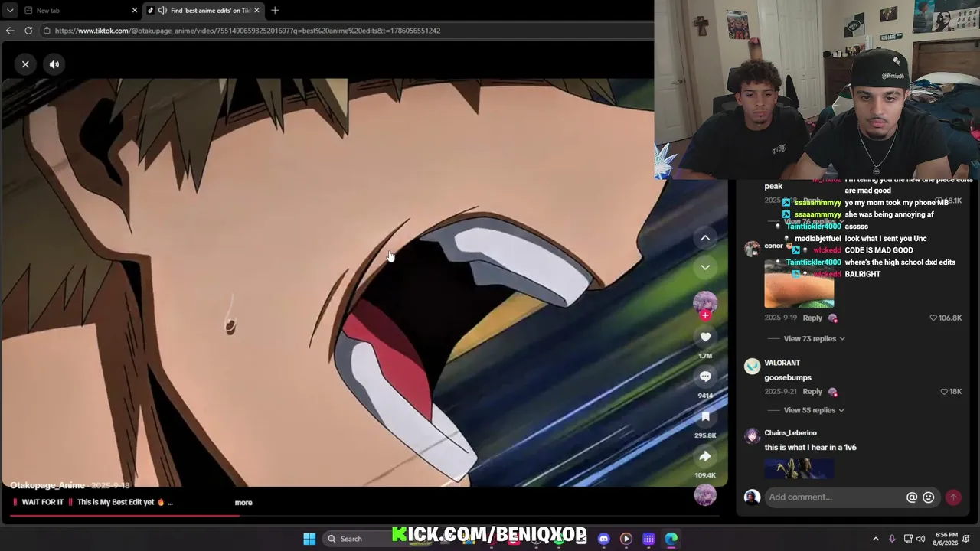Select the 'Find best anime edits' TikTok tab
980x551 pixels.
pyautogui.click(x=204, y=11)
